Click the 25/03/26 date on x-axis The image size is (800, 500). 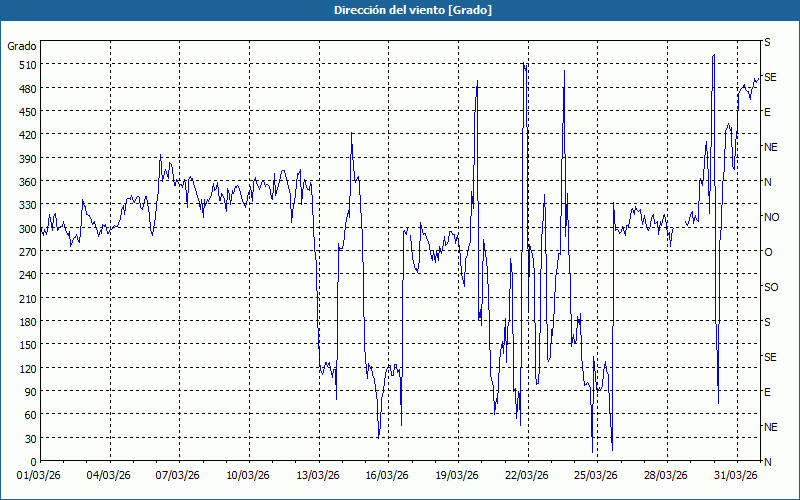(x=597, y=475)
